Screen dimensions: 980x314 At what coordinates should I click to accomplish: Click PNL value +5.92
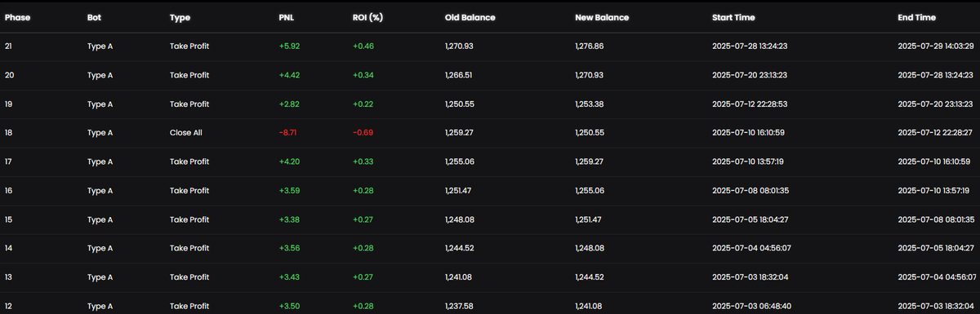coord(289,46)
